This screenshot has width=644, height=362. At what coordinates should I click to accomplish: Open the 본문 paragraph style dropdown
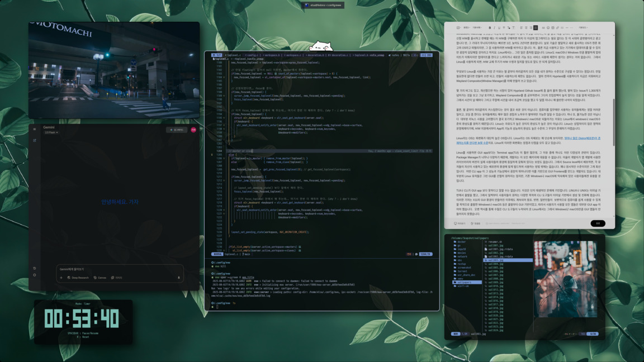tap(467, 28)
